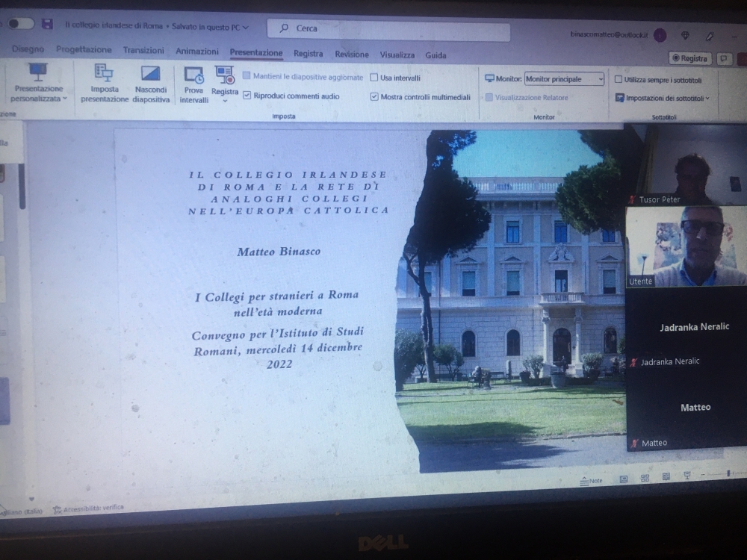
Task: Click the Prova intervalli icon
Action: (x=194, y=75)
